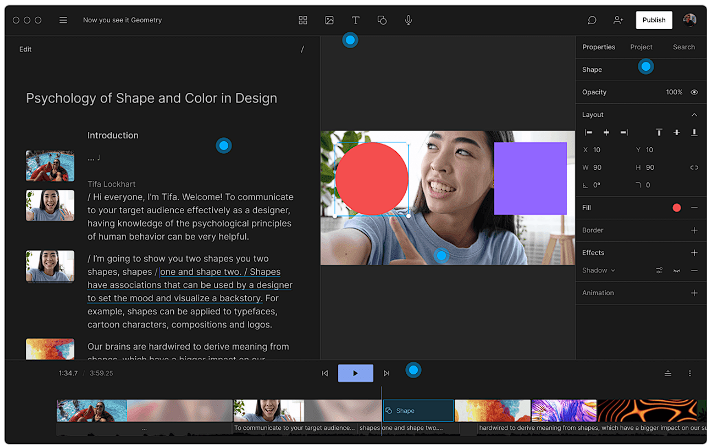Click the slash icon beside Edit

point(302,49)
